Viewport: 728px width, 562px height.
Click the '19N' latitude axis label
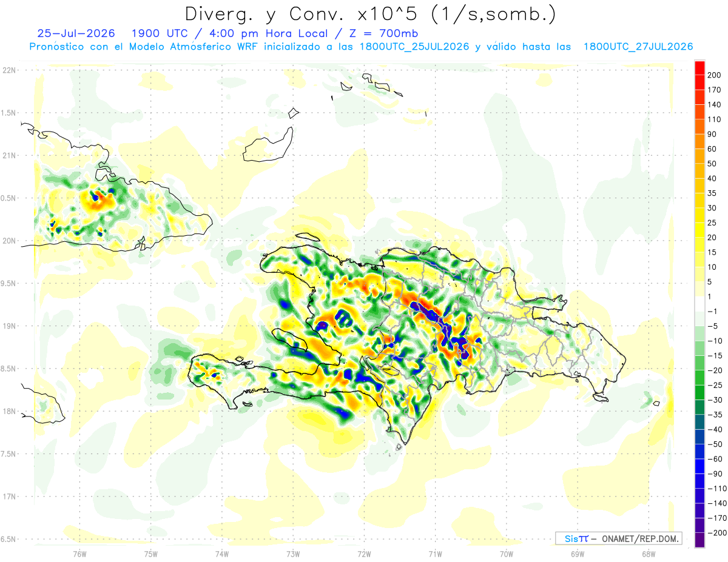9,326
